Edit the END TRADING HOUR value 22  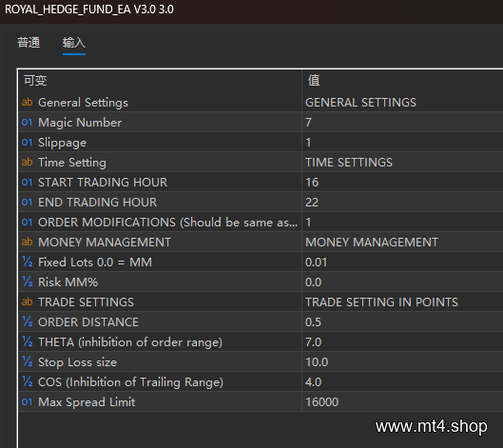click(402, 203)
